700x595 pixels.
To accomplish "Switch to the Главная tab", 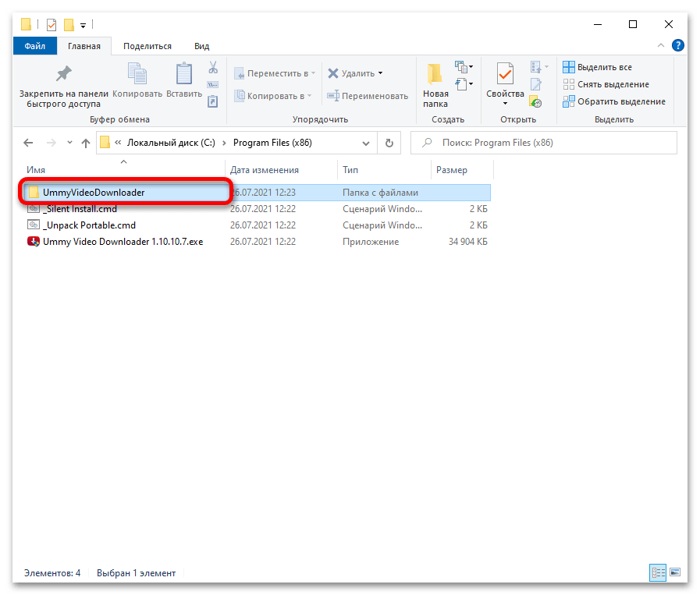I will tap(84, 46).
